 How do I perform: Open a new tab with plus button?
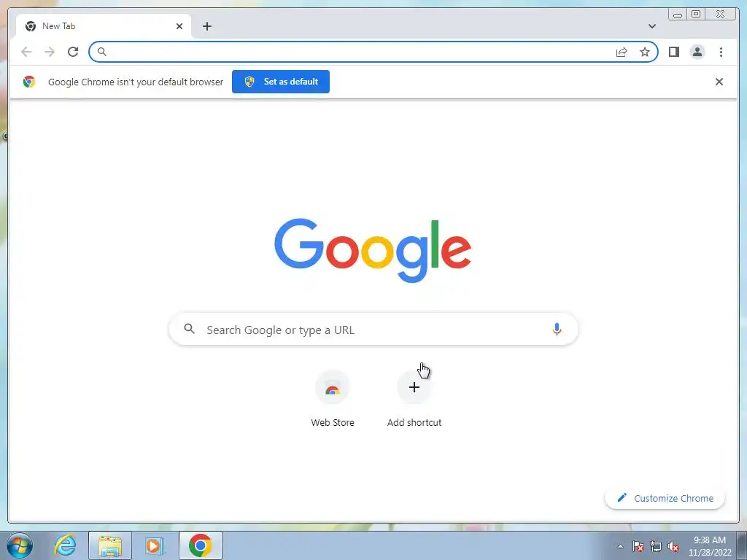point(206,26)
